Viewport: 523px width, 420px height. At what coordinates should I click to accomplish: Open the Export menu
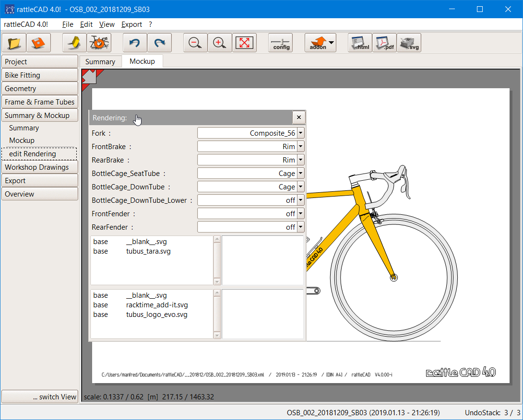pyautogui.click(x=132, y=24)
